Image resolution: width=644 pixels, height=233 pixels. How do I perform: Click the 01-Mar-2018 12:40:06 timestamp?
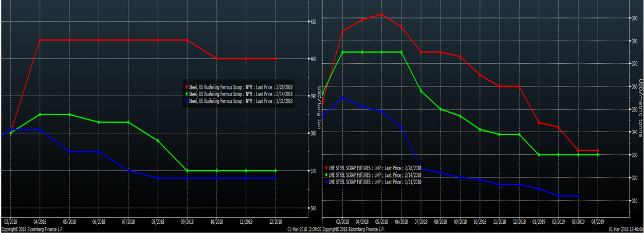tap(625, 229)
